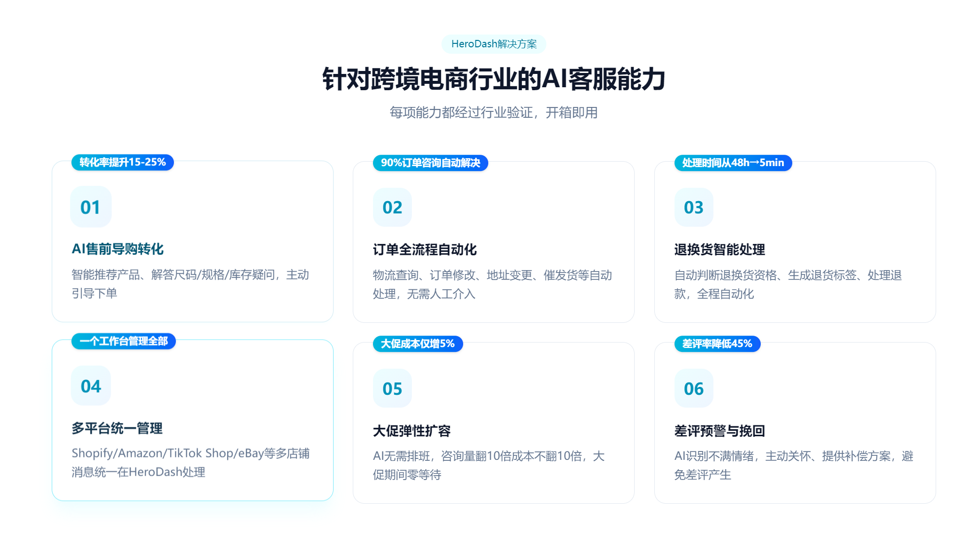Click the 退换货智能处理 title
This screenshot has height=554, width=980.
(719, 249)
